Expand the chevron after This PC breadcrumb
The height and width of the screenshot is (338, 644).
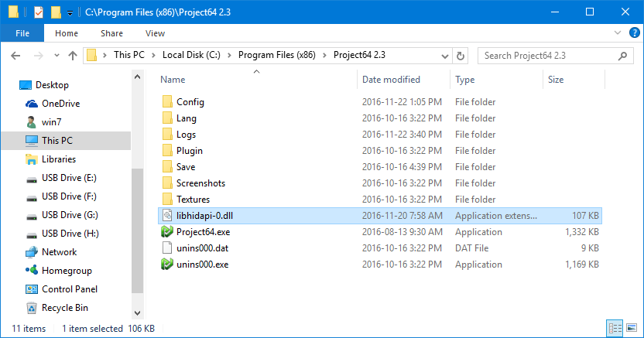pyautogui.click(x=153, y=56)
